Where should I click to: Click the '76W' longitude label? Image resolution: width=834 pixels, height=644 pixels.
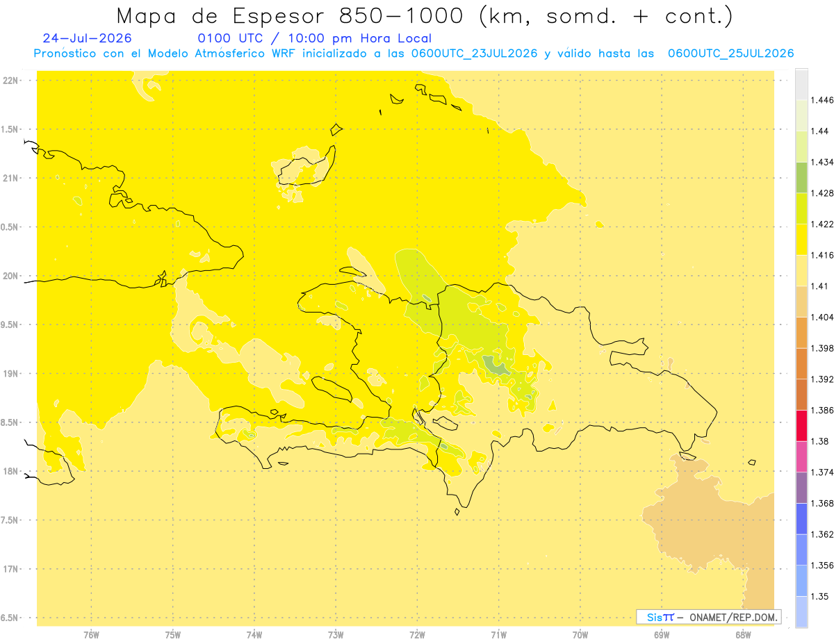91,635
